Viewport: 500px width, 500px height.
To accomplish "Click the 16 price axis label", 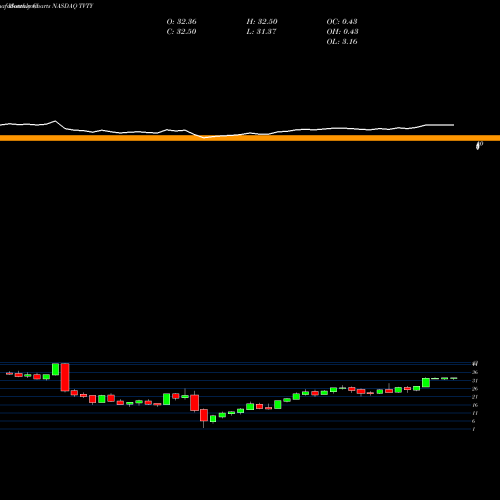I will click(475, 405).
